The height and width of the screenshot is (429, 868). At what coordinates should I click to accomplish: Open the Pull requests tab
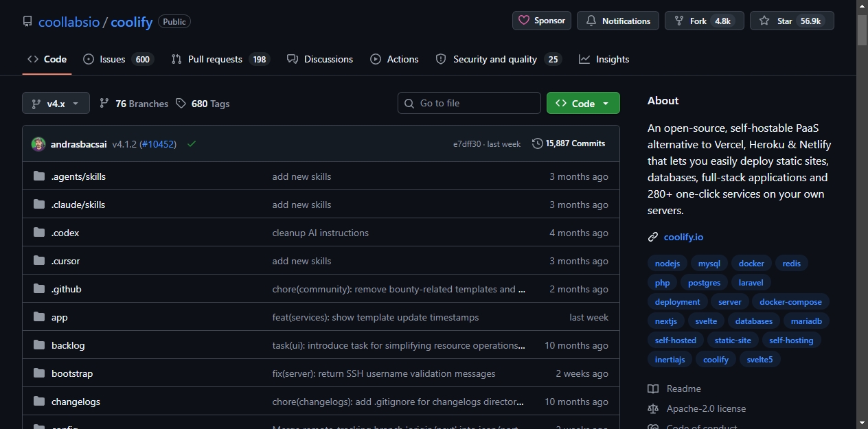click(220, 59)
